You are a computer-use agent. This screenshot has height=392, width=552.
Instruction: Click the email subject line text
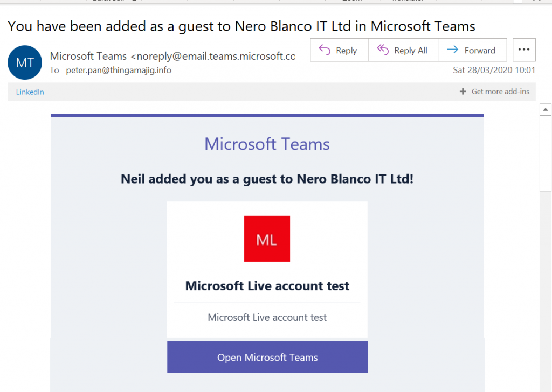(x=241, y=26)
